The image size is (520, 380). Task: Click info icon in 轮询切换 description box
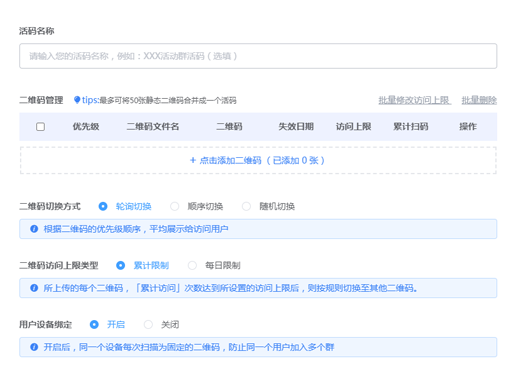tap(34, 229)
